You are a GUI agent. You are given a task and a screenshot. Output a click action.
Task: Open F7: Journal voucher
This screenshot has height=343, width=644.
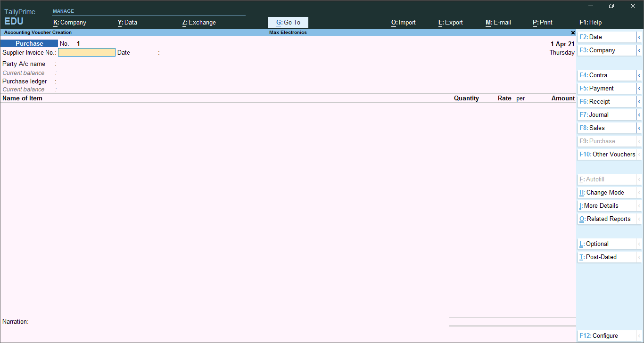point(607,115)
